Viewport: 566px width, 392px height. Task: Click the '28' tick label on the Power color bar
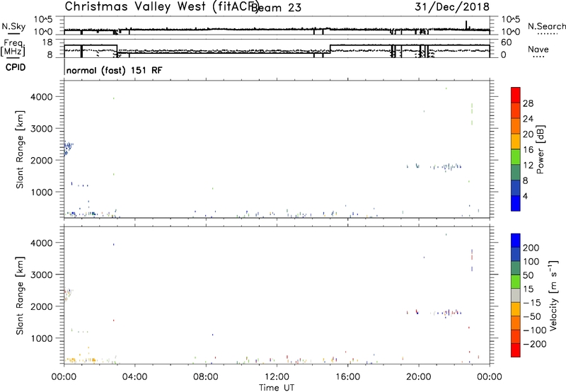tap(528, 103)
